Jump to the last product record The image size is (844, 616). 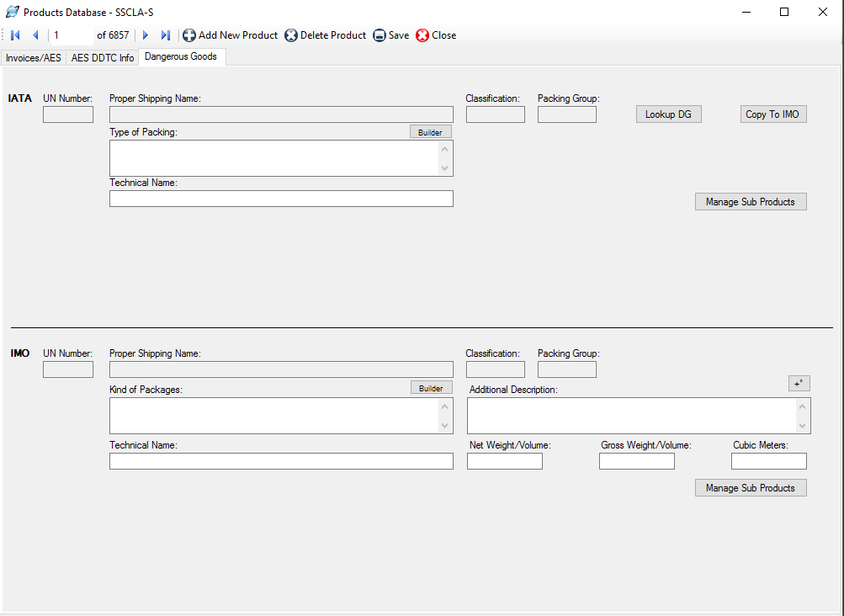click(x=165, y=35)
